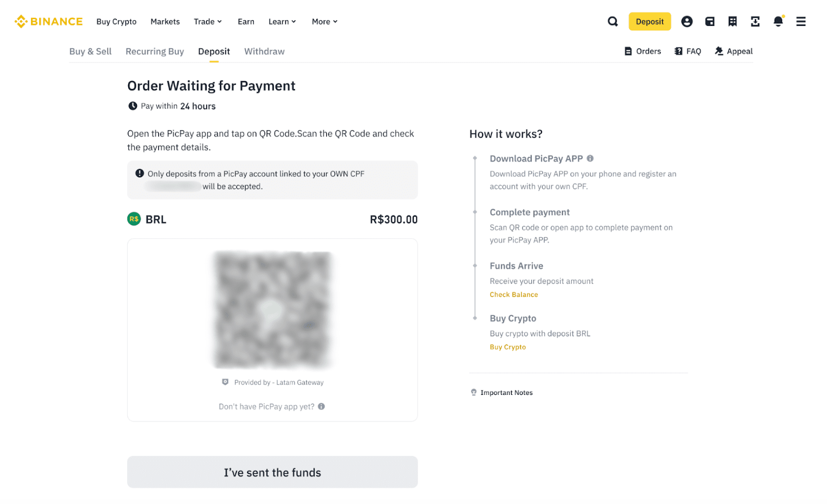Screen dimensions: 827x504
Task: Open the user profile icon
Action: [686, 22]
